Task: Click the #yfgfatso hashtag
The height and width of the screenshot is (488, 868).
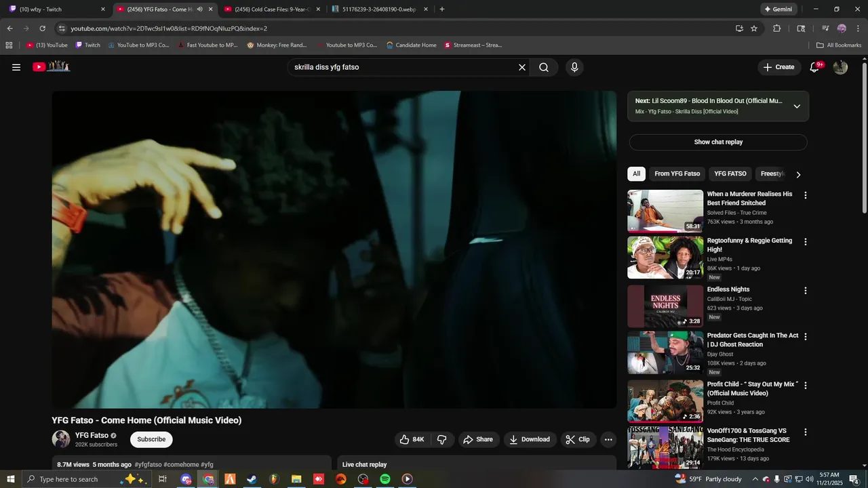Action: [x=148, y=465]
